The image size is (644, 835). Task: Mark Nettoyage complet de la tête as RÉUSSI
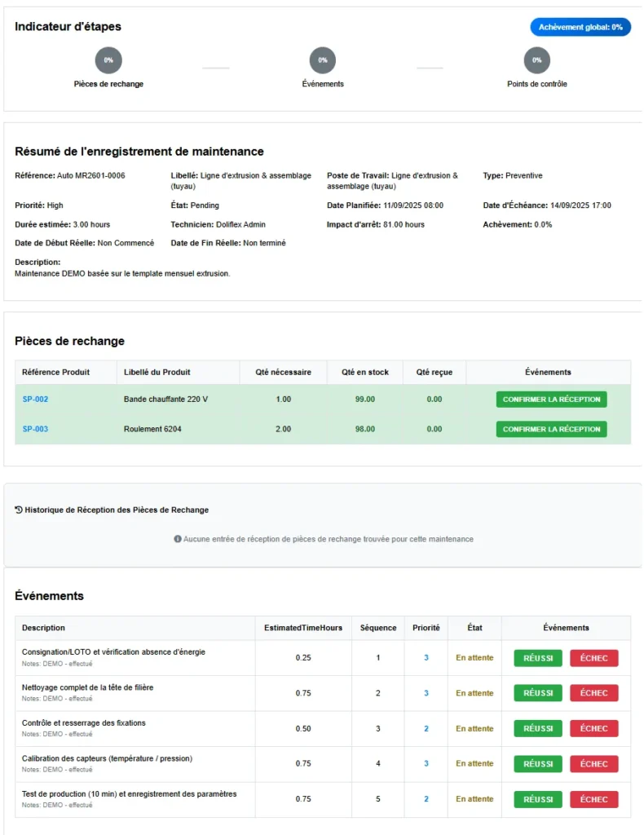537,693
